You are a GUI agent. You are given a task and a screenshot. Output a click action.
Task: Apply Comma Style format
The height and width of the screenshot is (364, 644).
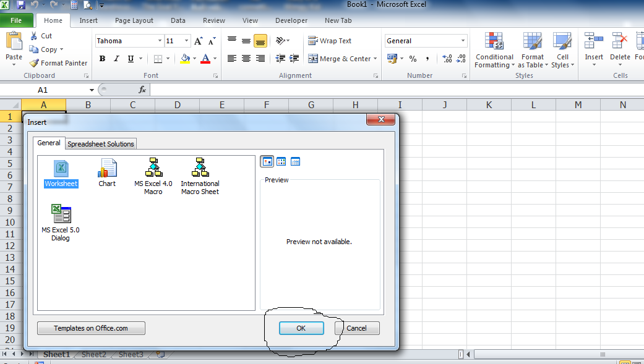[x=427, y=59]
